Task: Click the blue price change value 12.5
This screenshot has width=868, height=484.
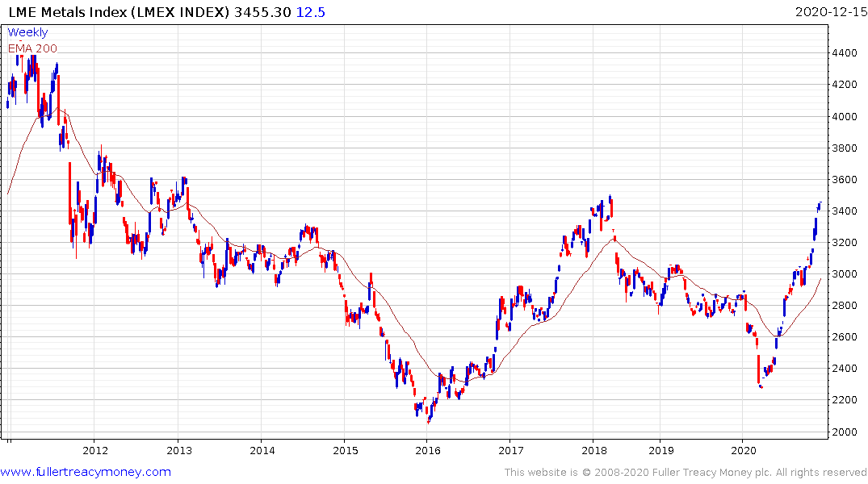Action: [x=311, y=12]
